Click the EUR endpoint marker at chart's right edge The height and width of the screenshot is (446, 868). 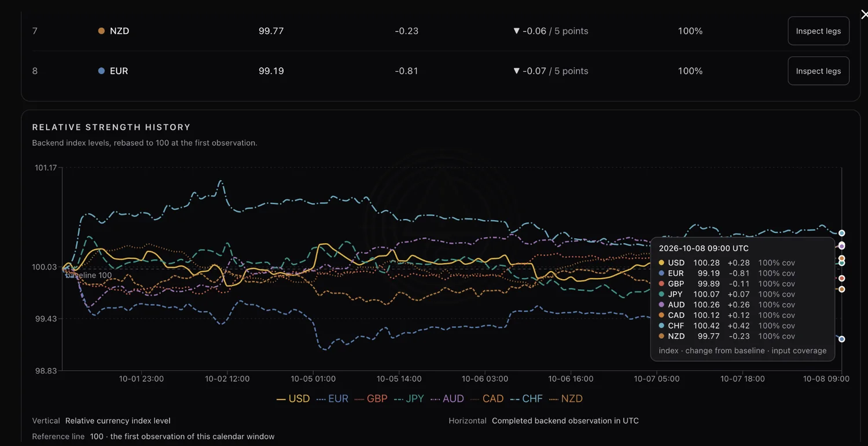842,339
